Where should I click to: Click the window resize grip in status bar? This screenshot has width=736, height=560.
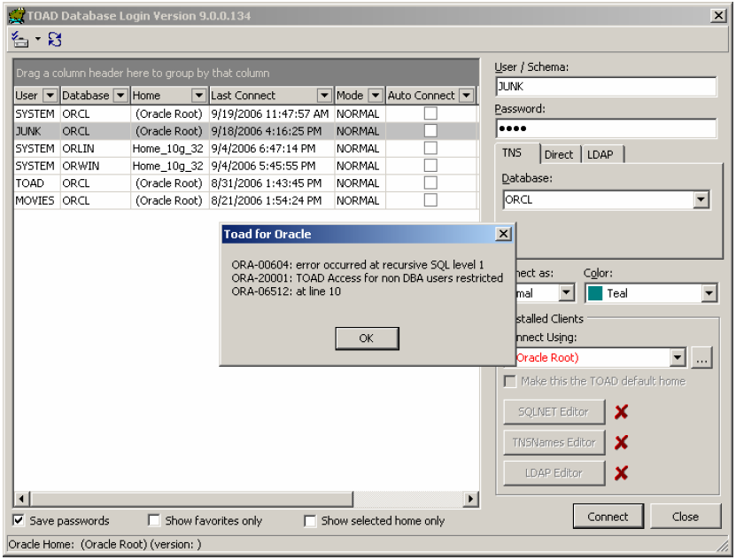click(x=722, y=546)
